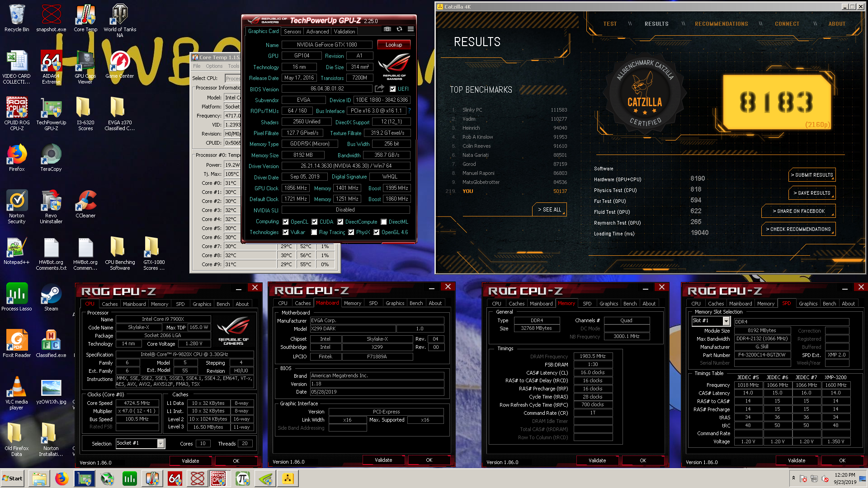
Task: Select the GTX-1080 Scores folder icon
Action: [x=154, y=253]
